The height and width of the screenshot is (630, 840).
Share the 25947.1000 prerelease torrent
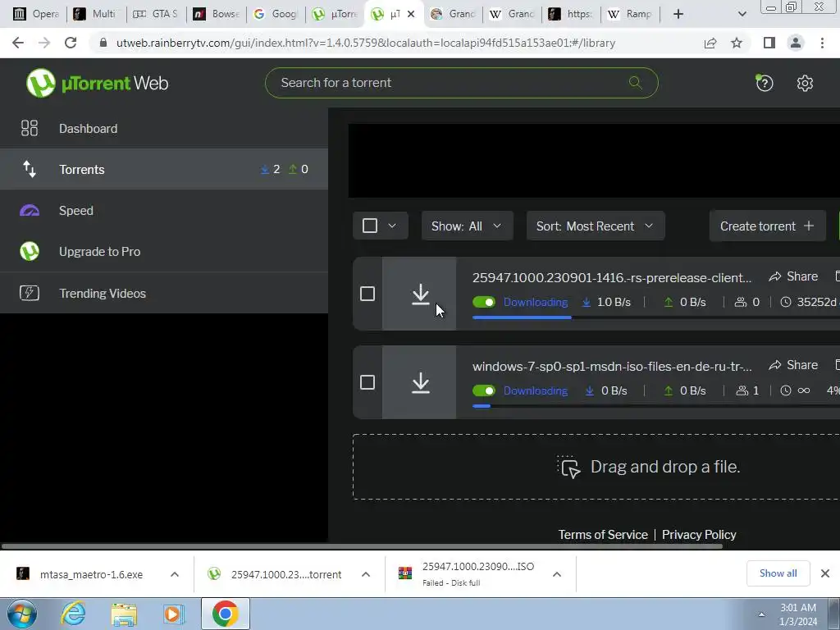point(793,276)
